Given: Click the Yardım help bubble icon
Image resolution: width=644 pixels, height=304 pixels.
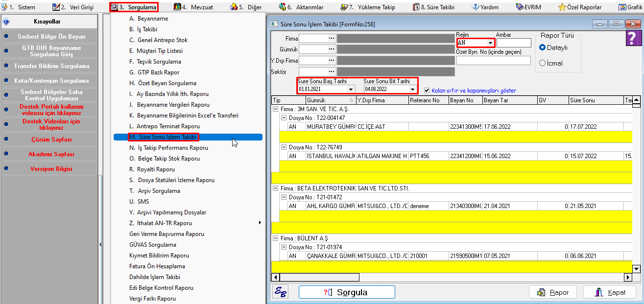Looking at the screenshot, I should [475, 7].
